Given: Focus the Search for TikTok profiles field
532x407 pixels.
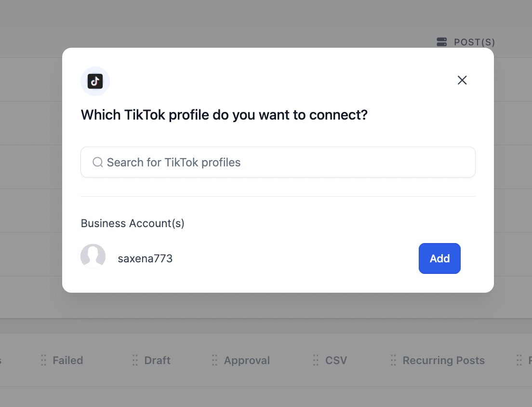Looking at the screenshot, I should [x=278, y=162].
